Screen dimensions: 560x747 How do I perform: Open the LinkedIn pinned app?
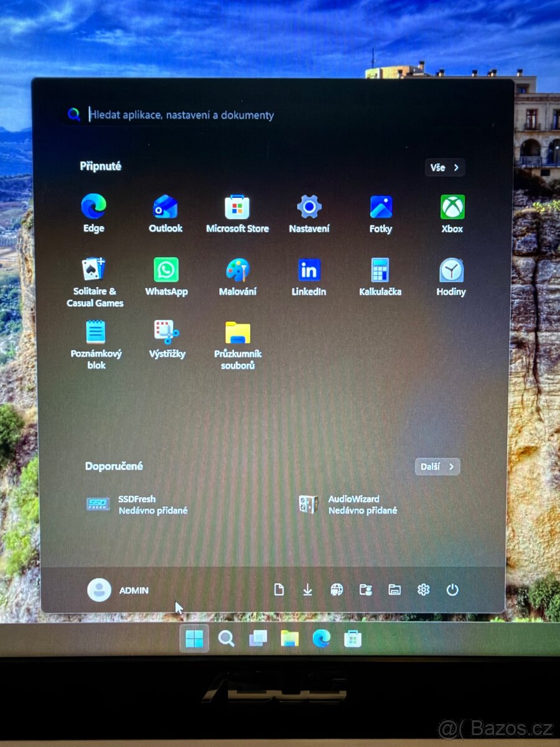click(x=309, y=277)
